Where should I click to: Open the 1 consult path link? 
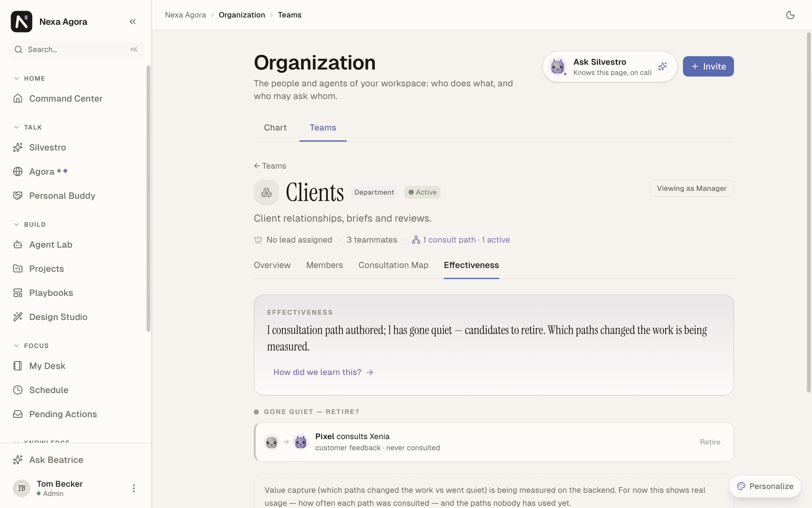click(x=461, y=240)
